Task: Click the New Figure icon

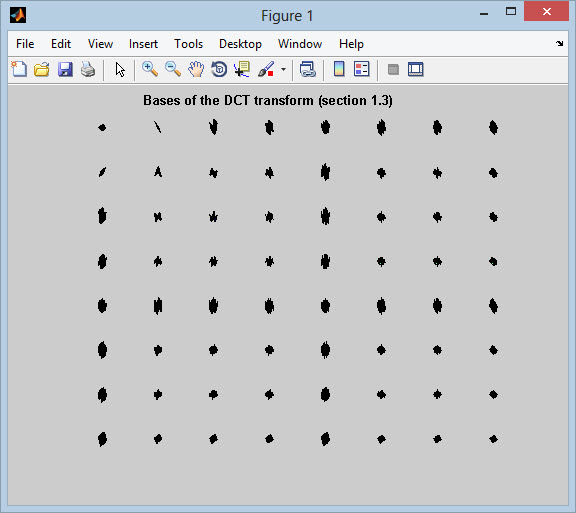Action: pyautogui.click(x=19, y=69)
